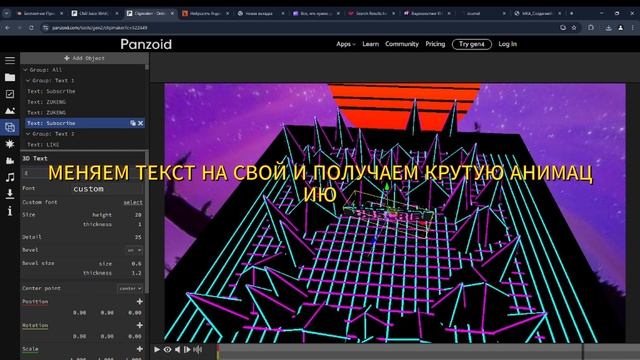Viewport: 640px width, 360px height.
Task: Edit the Bevel thickness value 1.2
Action: pos(136,273)
